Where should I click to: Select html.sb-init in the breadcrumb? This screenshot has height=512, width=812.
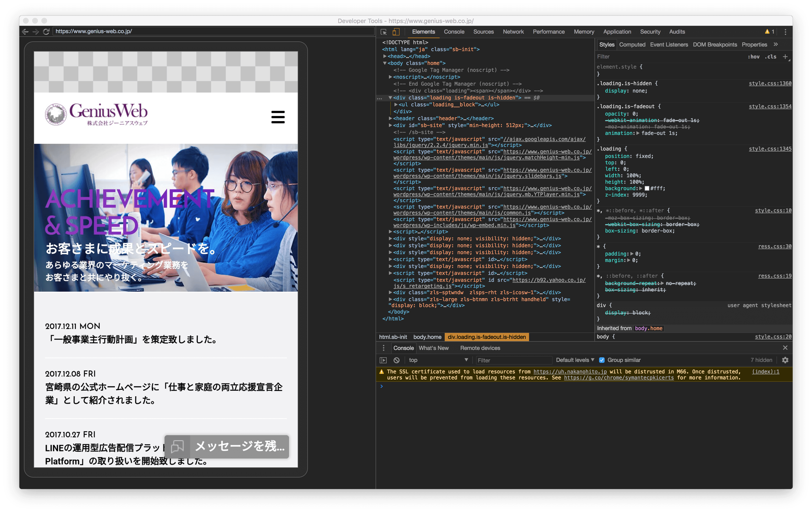(x=393, y=337)
